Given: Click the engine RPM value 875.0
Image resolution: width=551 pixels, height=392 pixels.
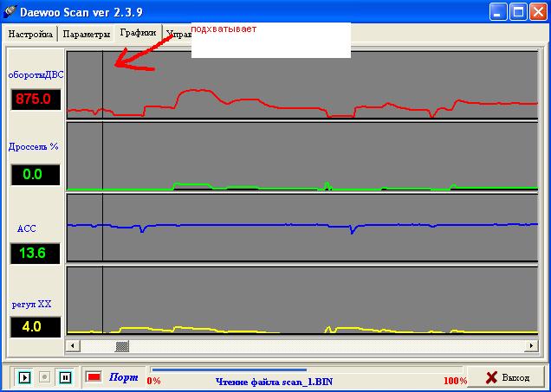Looking at the screenshot, I should tap(36, 100).
